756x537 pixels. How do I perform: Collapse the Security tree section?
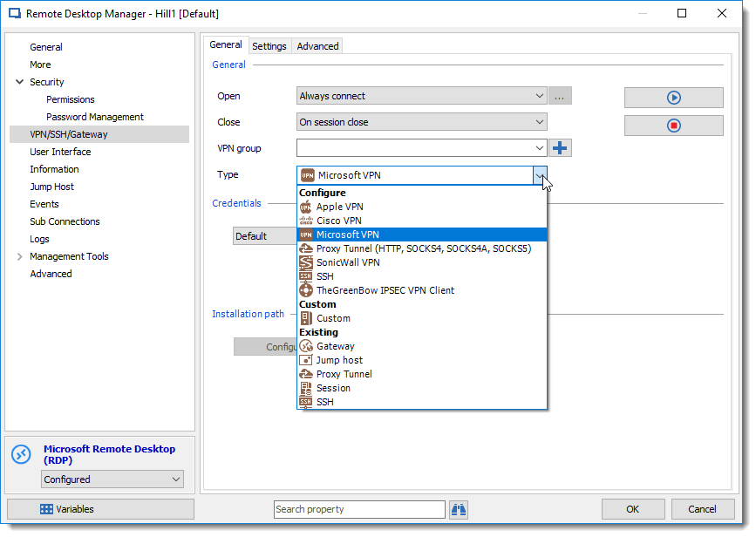19,81
